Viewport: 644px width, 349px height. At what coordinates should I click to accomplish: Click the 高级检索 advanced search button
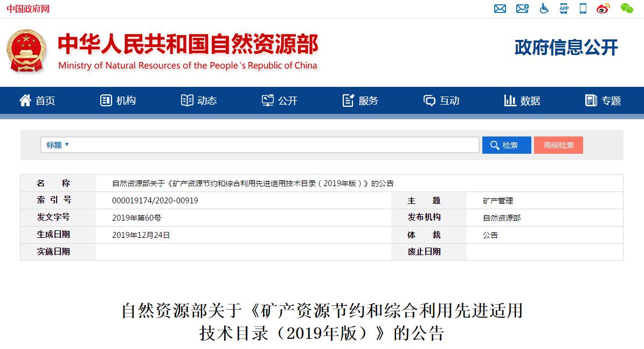click(x=558, y=145)
